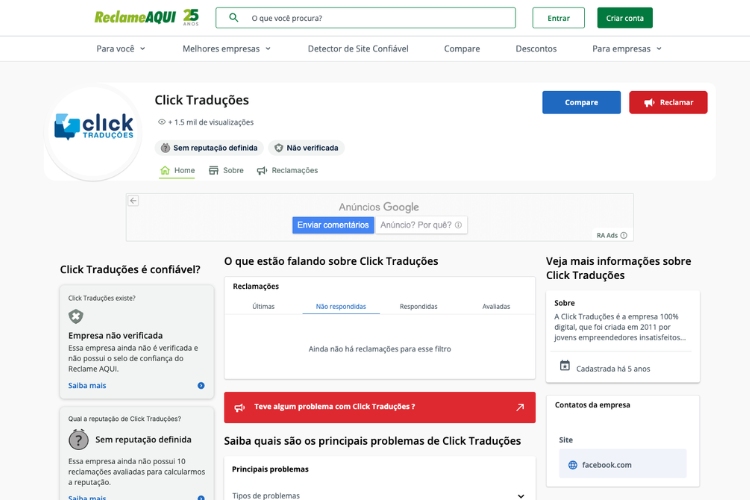Click 'Cadastrada há 5 anos' text
750x500 pixels.
(613, 369)
